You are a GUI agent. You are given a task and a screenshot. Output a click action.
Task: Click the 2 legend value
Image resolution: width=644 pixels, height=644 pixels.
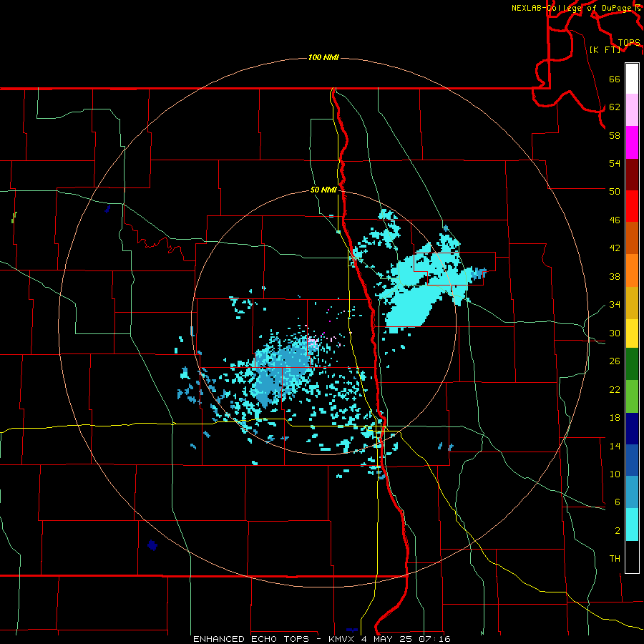[x=618, y=531]
